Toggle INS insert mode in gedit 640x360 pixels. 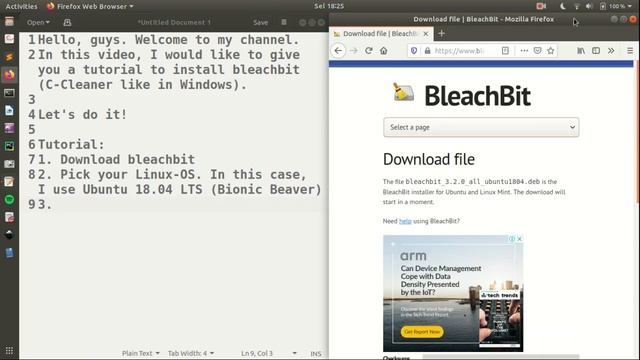click(316, 353)
